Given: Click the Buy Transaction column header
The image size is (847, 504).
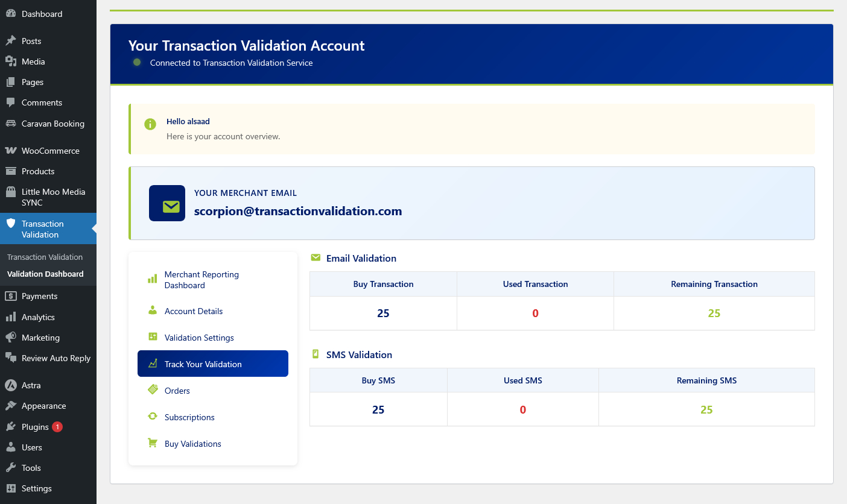Looking at the screenshot, I should pyautogui.click(x=384, y=284).
